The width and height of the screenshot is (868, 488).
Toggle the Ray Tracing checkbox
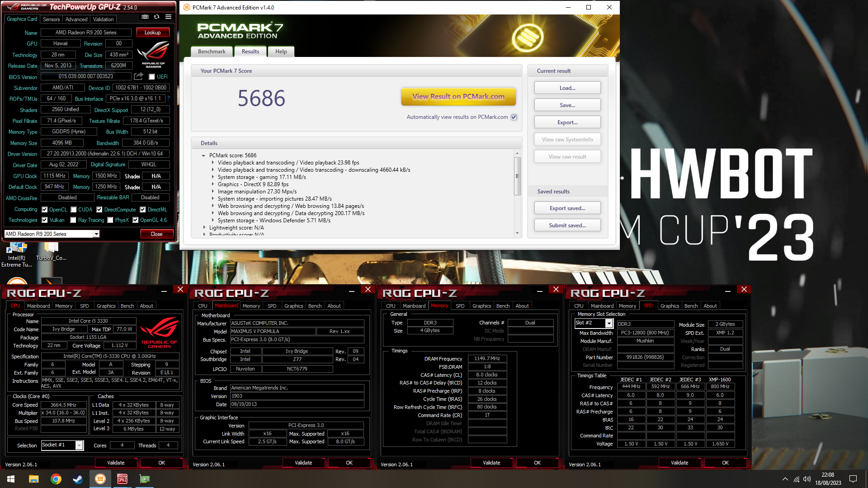pyautogui.click(x=73, y=220)
